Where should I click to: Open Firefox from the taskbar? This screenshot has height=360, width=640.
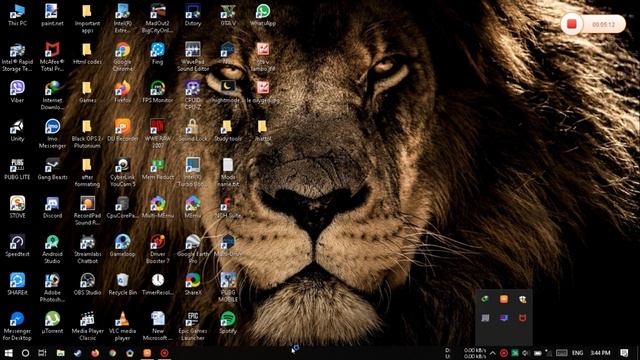pyautogui.click(x=95, y=353)
